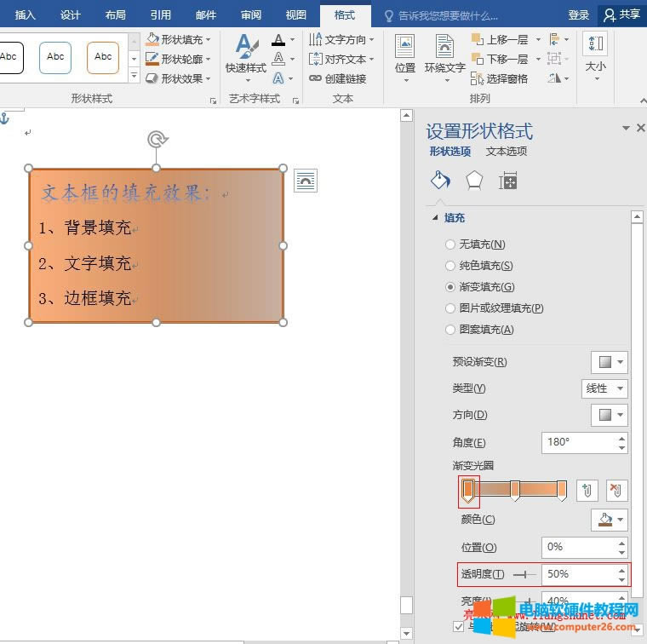
Task: Click the Transparency (透明度) value field
Action: pos(577,574)
